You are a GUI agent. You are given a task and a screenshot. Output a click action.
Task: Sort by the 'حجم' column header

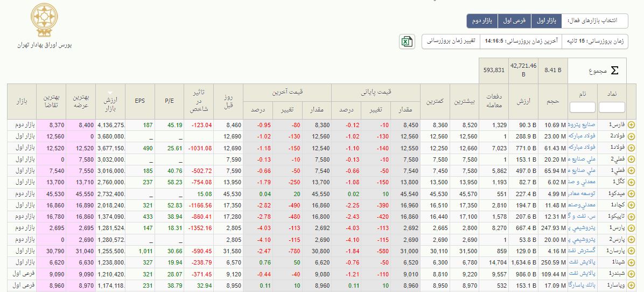pyautogui.click(x=553, y=102)
